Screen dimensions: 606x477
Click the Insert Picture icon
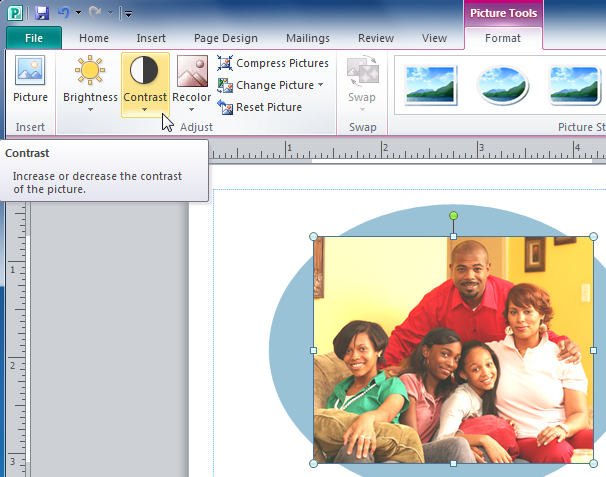30,81
